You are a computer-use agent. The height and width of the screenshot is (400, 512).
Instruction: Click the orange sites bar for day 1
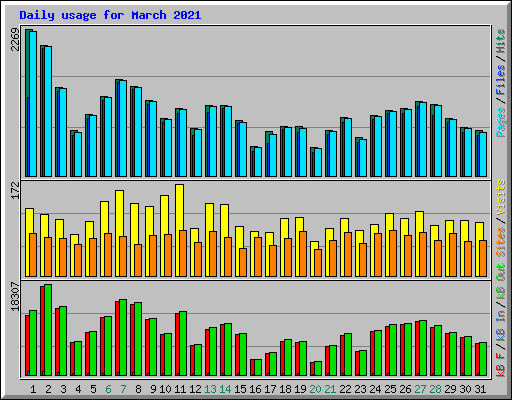point(33,255)
